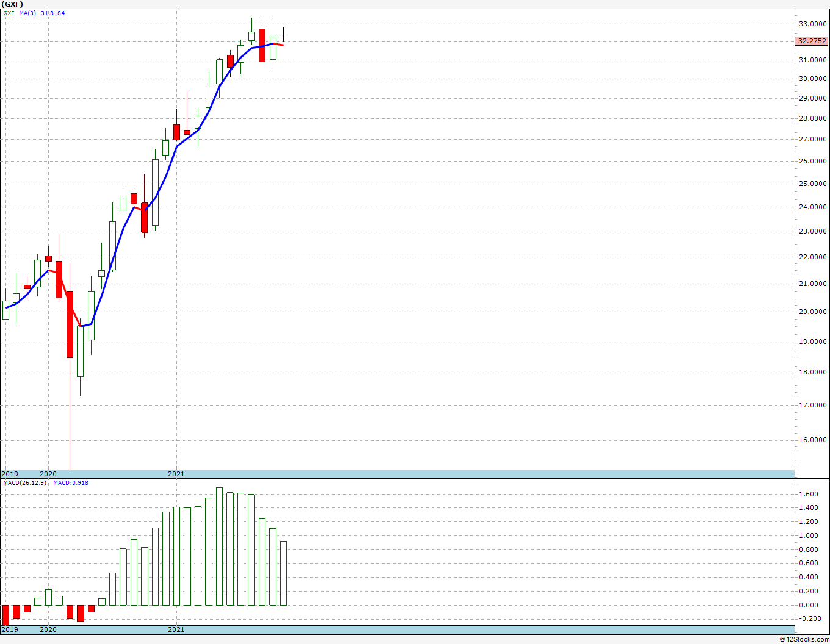Select the 23.0000 price axis label
Screen dimensions: 830x644
(814, 231)
